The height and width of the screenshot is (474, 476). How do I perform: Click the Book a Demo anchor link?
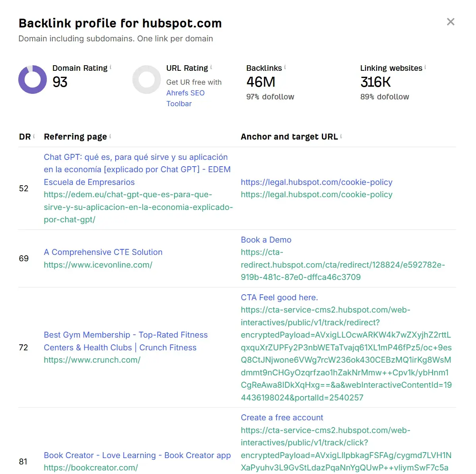click(266, 240)
